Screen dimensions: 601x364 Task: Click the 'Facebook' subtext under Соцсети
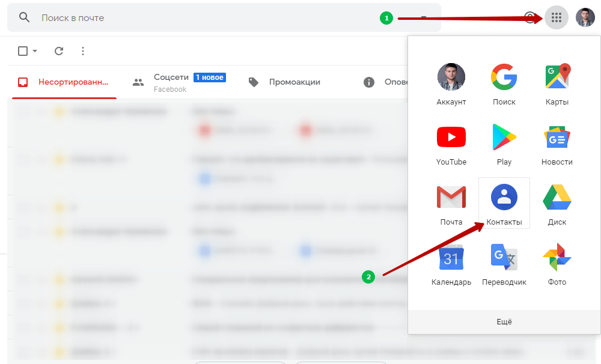(170, 89)
